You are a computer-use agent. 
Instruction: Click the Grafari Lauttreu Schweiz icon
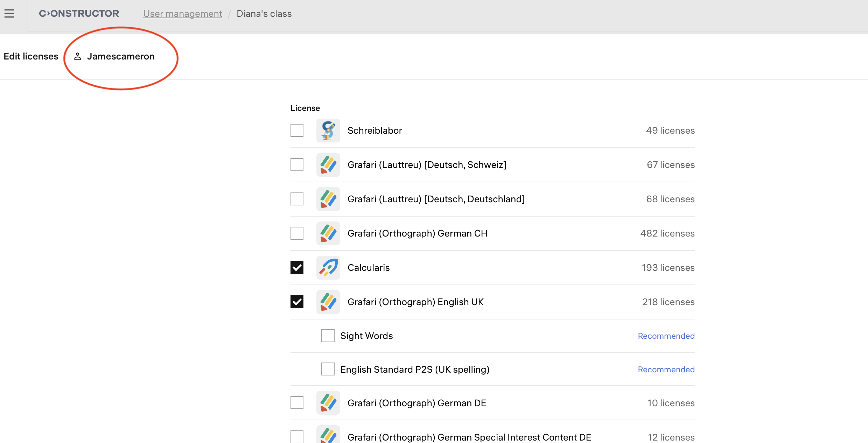[328, 165]
